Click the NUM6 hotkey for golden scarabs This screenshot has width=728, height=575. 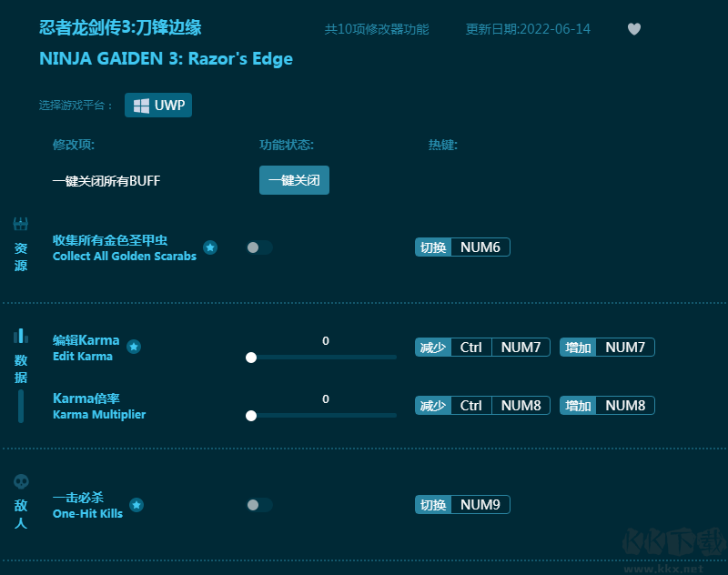[480, 247]
